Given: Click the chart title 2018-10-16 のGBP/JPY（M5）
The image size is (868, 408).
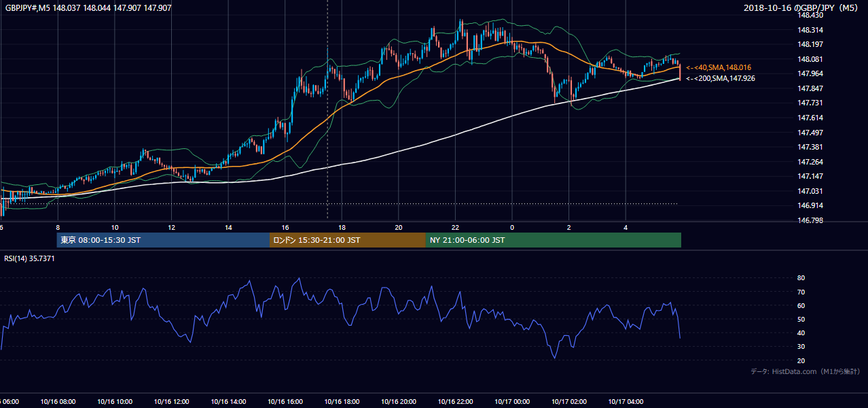Looking at the screenshot, I should [802, 7].
